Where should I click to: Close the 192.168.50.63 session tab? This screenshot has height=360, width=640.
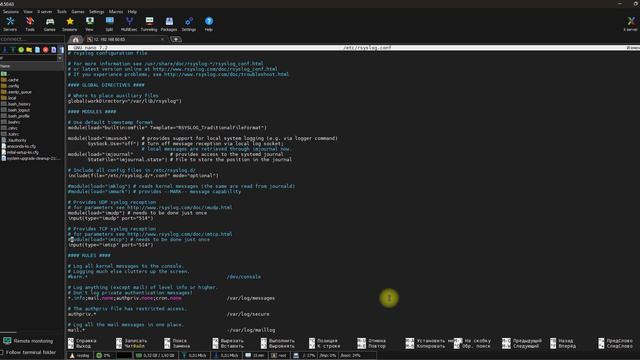(162, 40)
